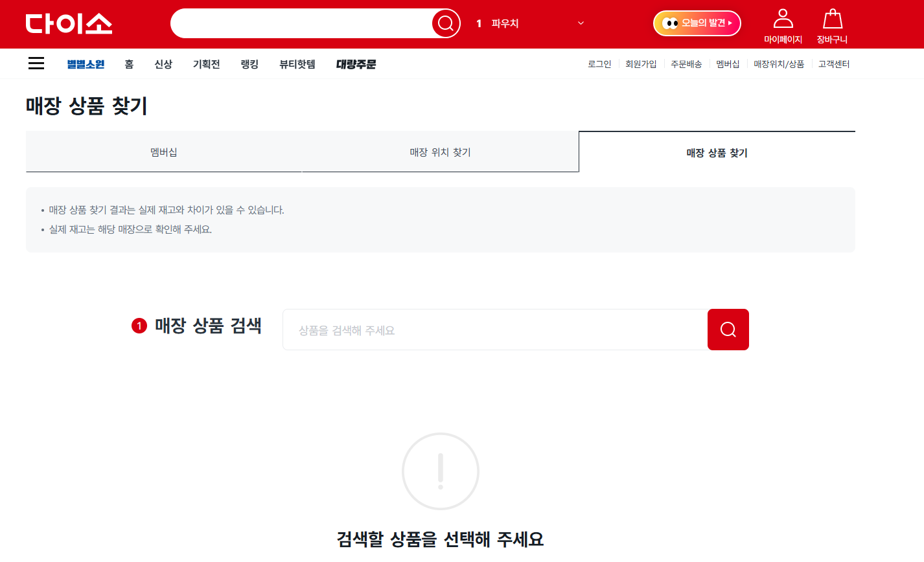
Task: Switch to the 매장 위치 찾기 tab
Action: (440, 152)
